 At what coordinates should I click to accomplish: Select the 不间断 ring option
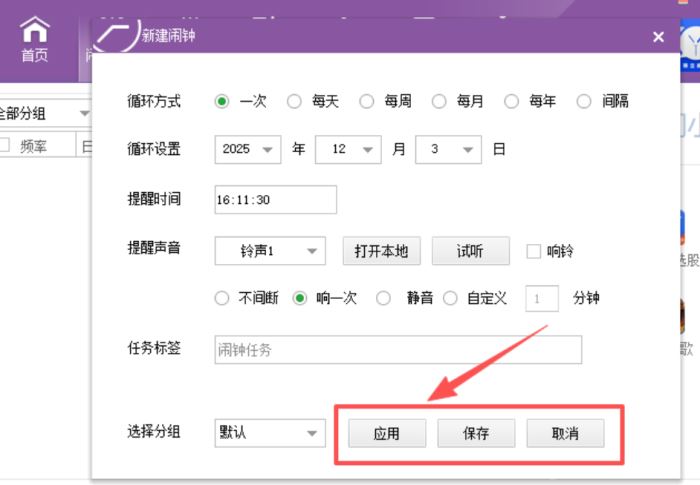coord(221,298)
